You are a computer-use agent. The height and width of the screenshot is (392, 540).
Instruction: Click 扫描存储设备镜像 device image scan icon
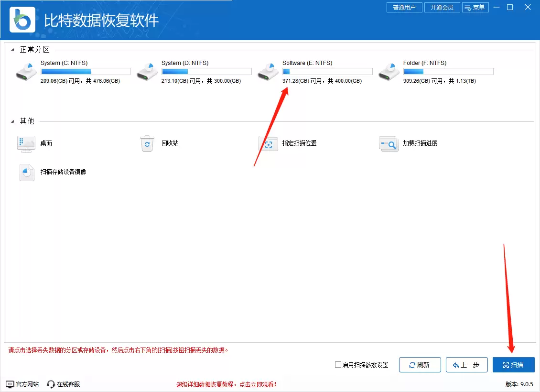(26, 173)
